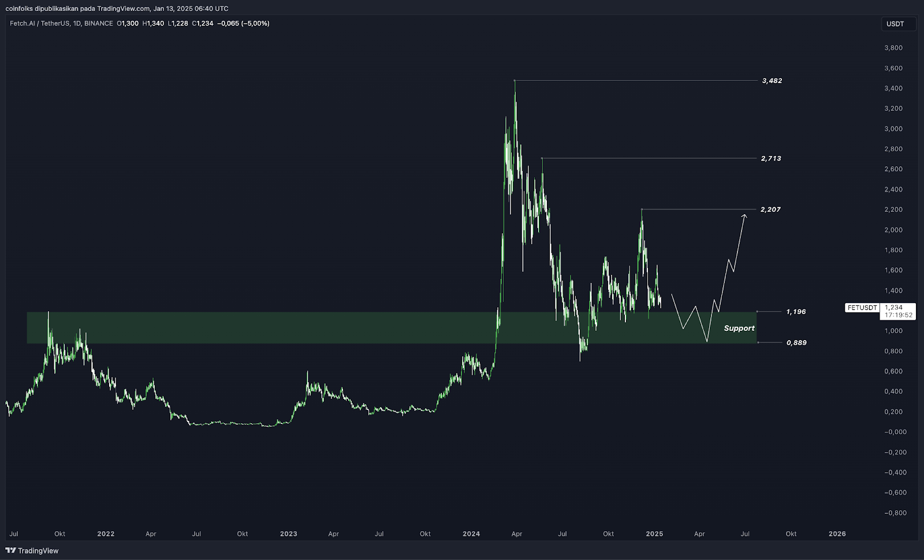
Task: Select the FETUSDT price scale tag
Action: click(x=862, y=308)
